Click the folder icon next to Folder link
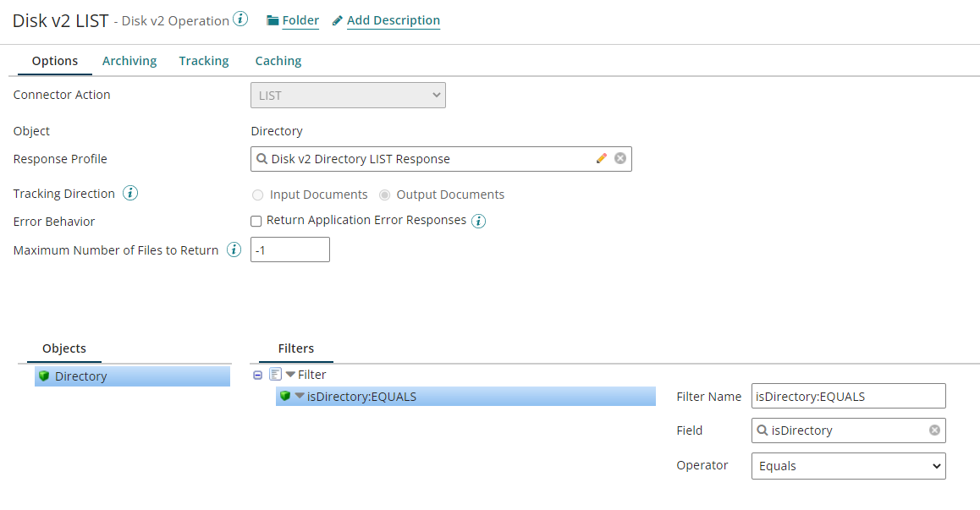 (x=271, y=20)
